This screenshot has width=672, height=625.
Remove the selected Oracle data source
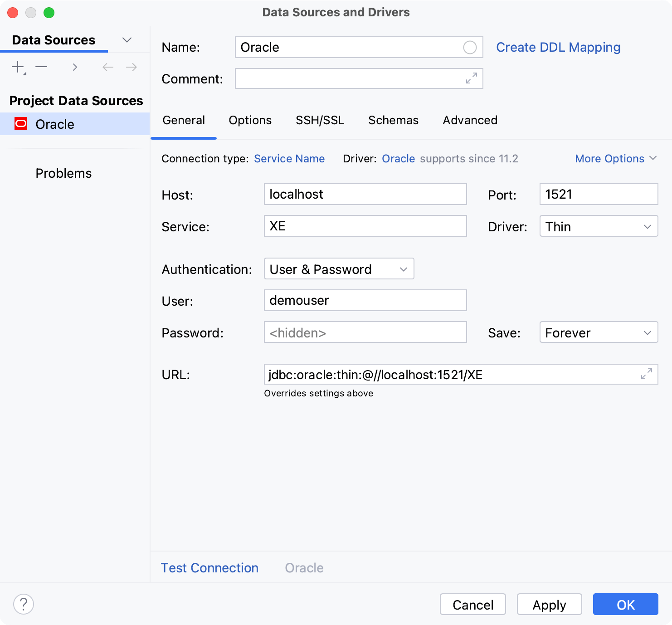tap(41, 67)
